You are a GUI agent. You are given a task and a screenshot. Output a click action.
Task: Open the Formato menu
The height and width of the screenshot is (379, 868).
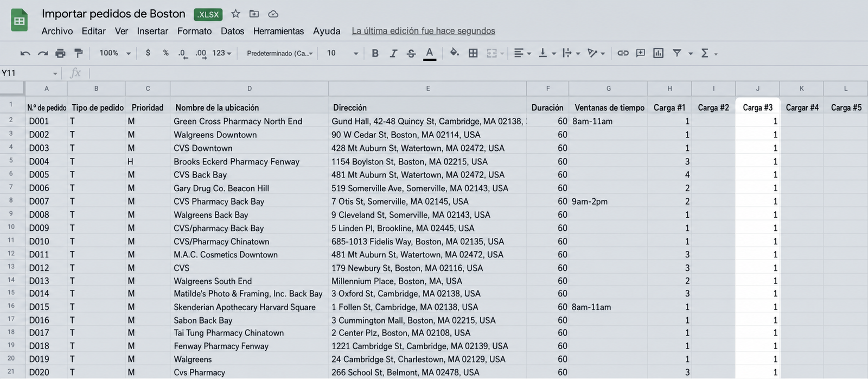point(194,31)
